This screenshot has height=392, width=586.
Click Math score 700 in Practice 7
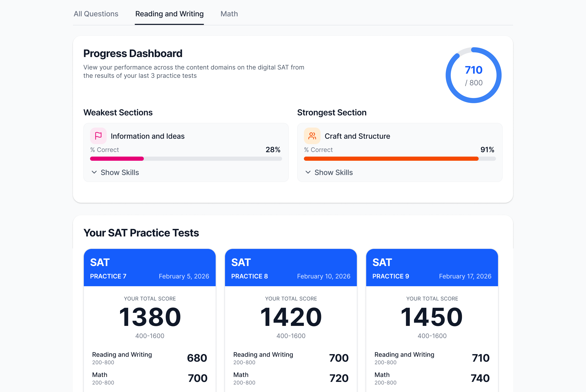197,378
